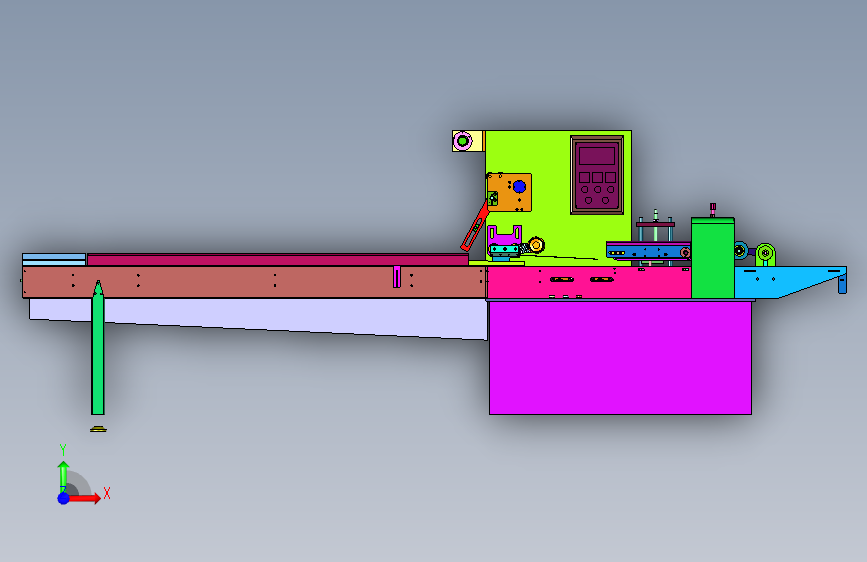This screenshot has width=867, height=562.
Task: Select the yellow foot pad below the green leg
Action: click(x=98, y=429)
